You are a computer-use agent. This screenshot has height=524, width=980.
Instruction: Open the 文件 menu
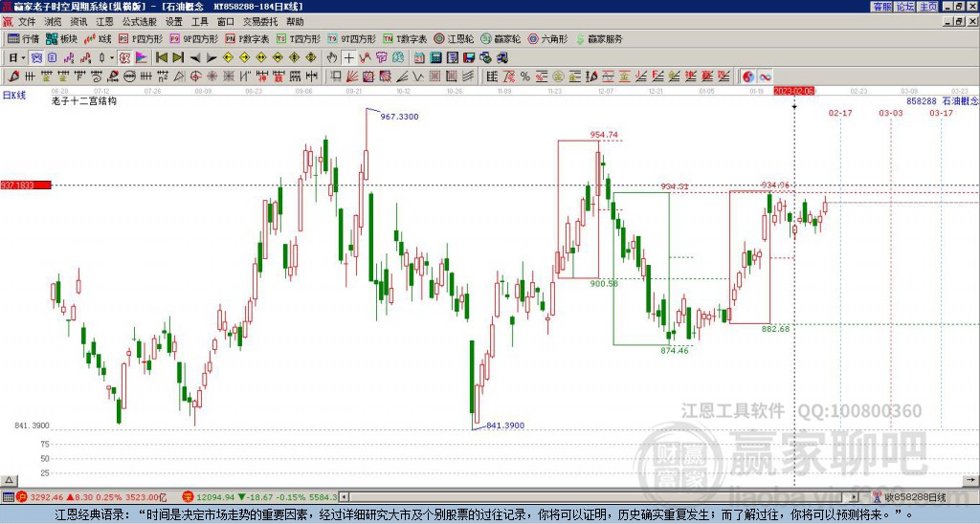coord(27,22)
